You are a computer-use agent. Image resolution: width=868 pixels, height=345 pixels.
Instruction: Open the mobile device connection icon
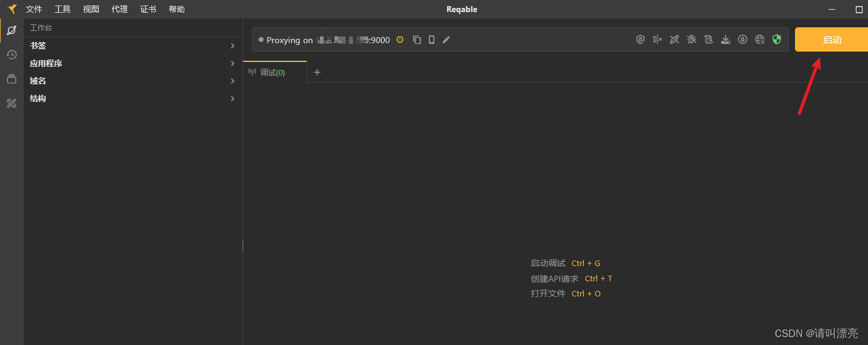pyautogui.click(x=431, y=39)
